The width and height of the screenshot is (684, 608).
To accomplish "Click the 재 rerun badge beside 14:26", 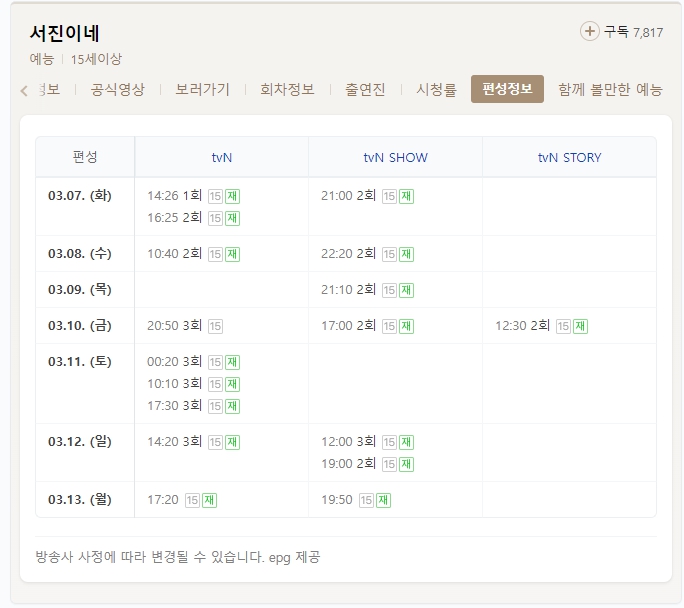I will coord(233,196).
